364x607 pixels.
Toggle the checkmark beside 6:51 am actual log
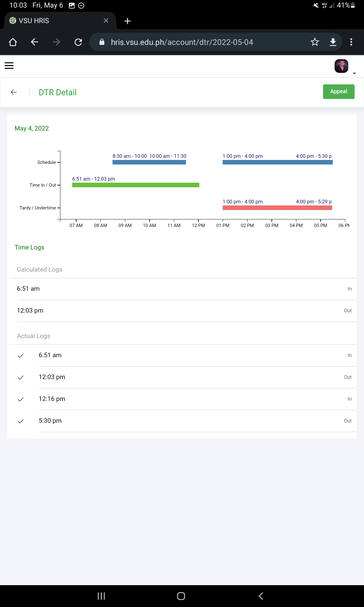(x=21, y=355)
